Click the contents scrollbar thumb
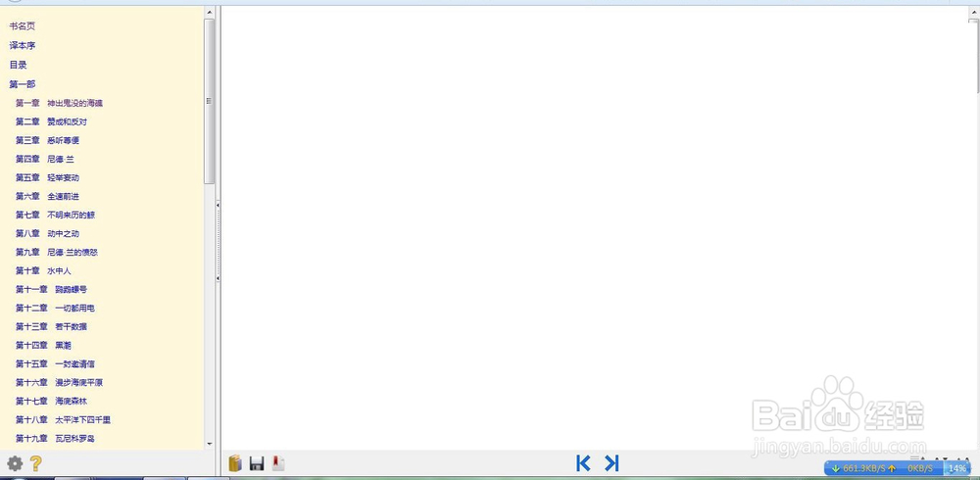Screen dimensions: 980x480 point(209,101)
